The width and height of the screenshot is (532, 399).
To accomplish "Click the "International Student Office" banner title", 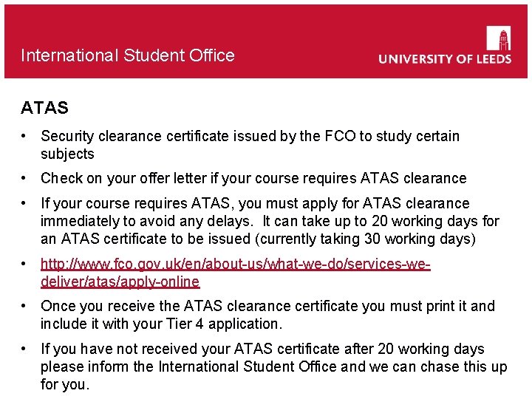I will point(128,55).
